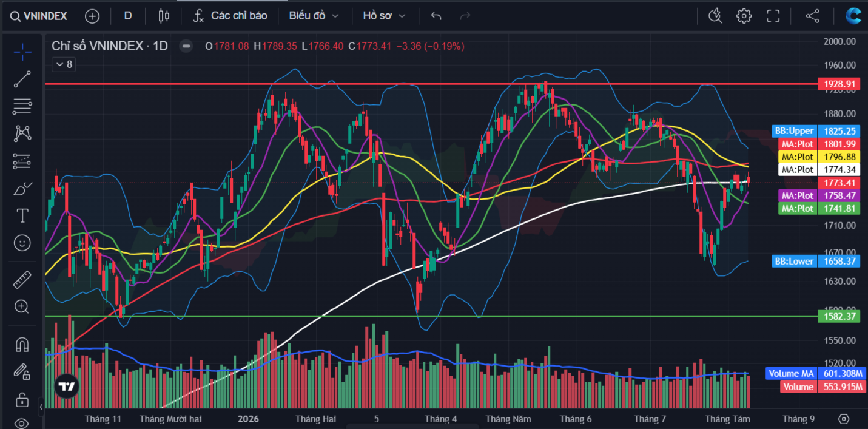868x429 pixels.
Task: Activate the zoom in tool
Action: coord(22,307)
